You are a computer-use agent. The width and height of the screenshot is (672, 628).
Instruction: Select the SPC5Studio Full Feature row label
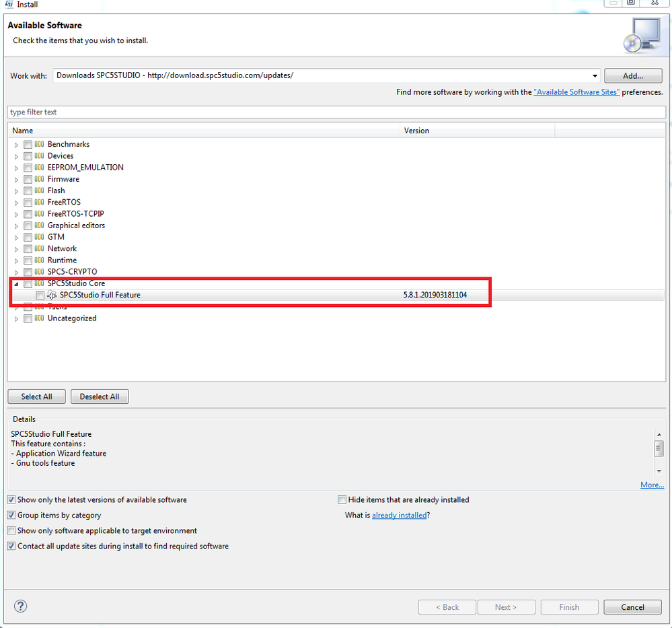(x=100, y=295)
